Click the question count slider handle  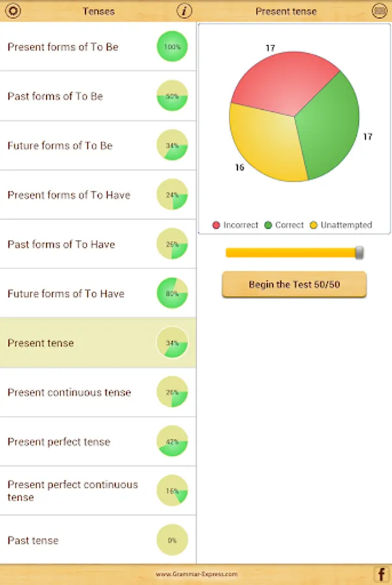(359, 253)
